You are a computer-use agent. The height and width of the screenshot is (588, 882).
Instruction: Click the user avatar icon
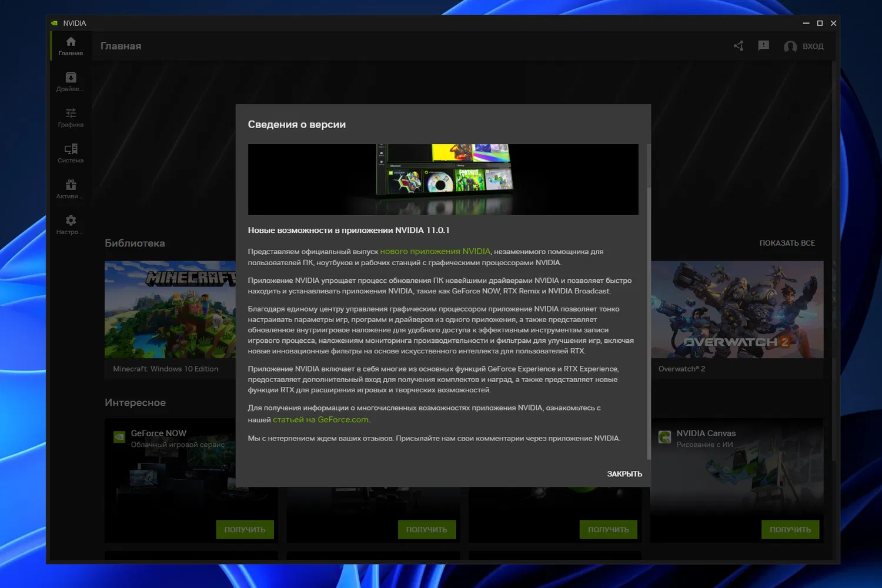[790, 46]
